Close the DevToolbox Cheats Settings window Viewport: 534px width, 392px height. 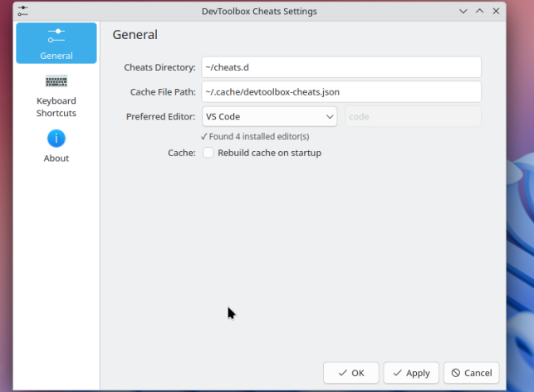(x=496, y=12)
